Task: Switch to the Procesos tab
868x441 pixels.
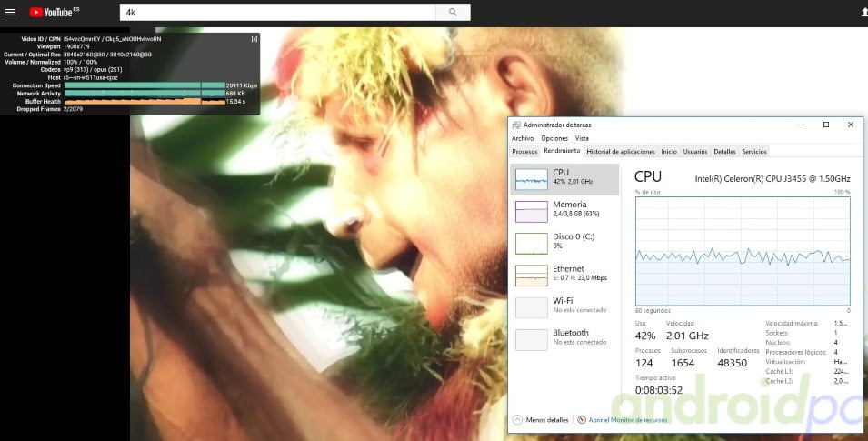Action: pyautogui.click(x=524, y=152)
